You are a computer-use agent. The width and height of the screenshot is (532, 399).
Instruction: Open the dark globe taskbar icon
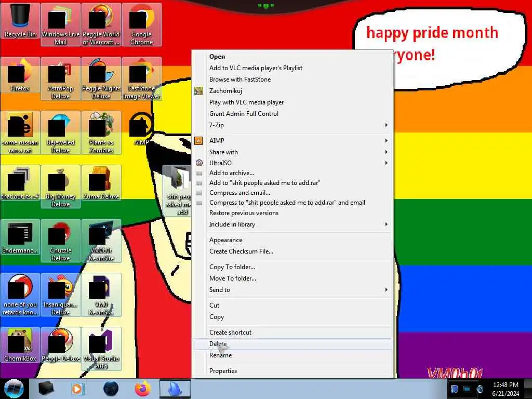(x=111, y=389)
